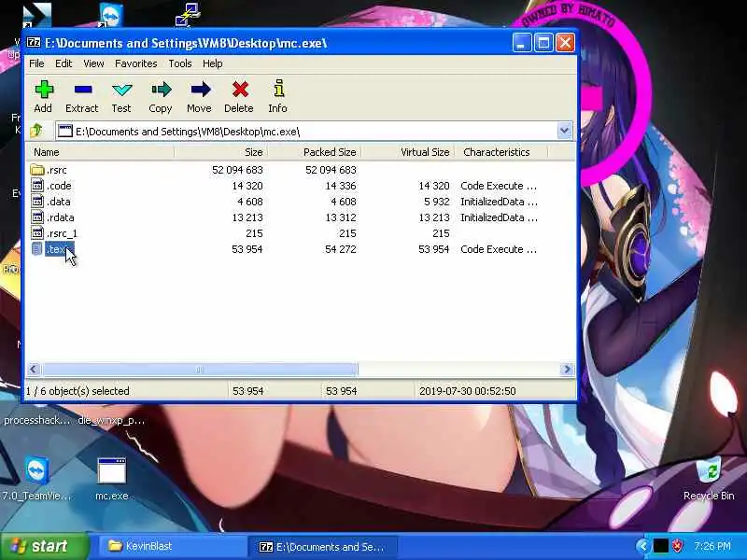Open the Tools menu
This screenshot has width=747, height=560.
(180, 63)
